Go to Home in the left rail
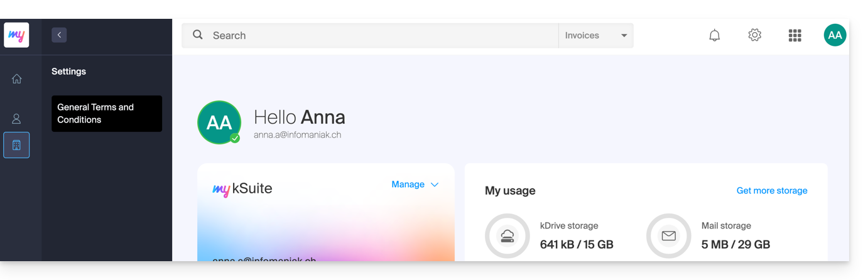 (x=16, y=79)
